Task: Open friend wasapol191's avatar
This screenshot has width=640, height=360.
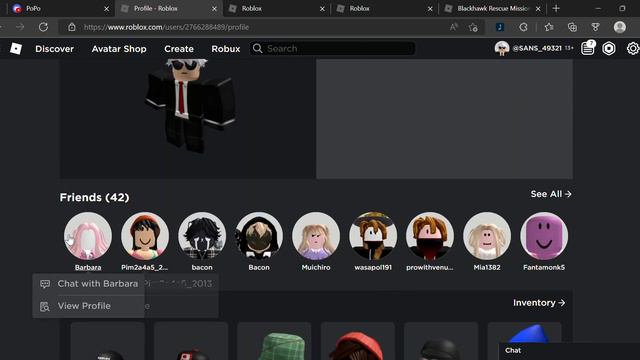Action: click(373, 236)
